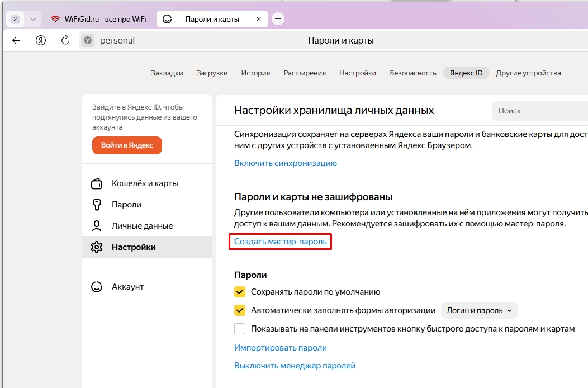Click the gear icon beside Настройки
The image size is (588, 388).
click(97, 247)
